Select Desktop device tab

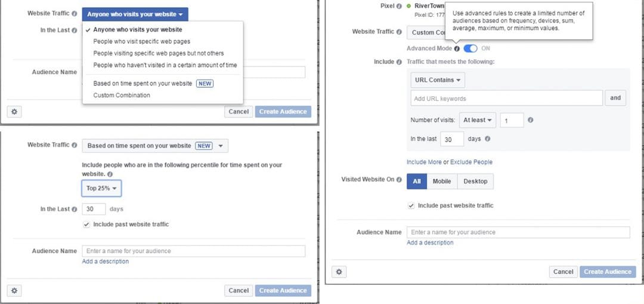click(476, 182)
